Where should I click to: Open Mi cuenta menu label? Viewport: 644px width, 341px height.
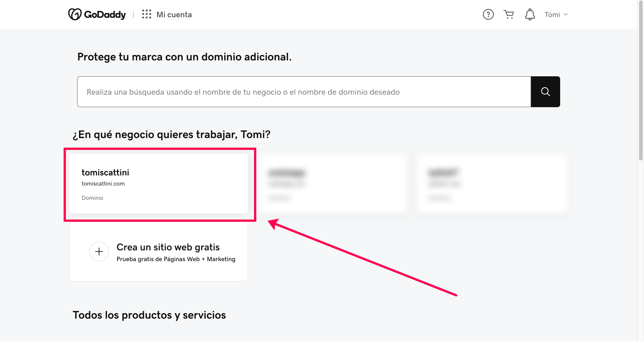(x=174, y=15)
